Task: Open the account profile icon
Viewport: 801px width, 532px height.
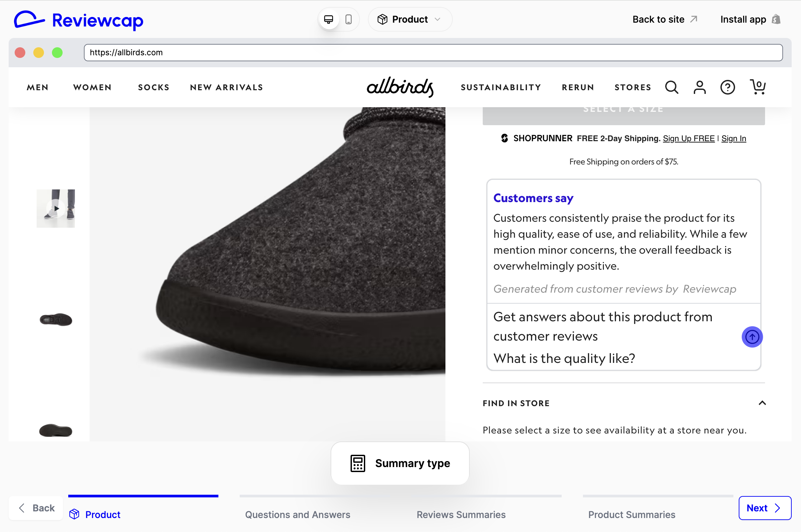Action: point(699,87)
